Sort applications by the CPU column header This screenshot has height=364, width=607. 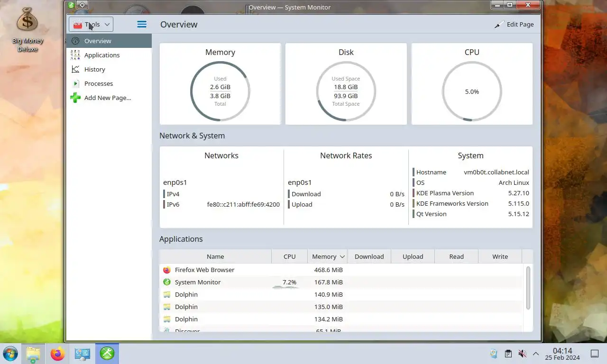(x=289, y=256)
